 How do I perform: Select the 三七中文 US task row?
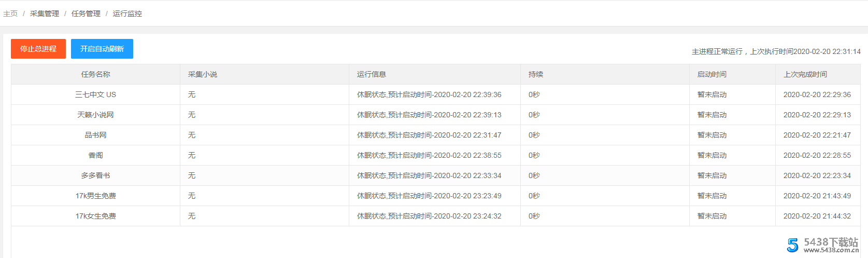[x=95, y=94]
